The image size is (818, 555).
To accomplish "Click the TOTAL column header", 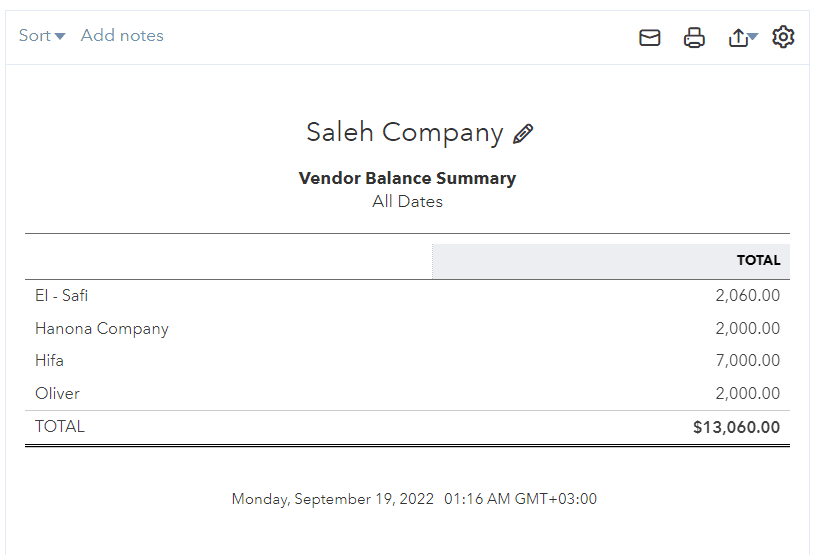I will coord(758,260).
